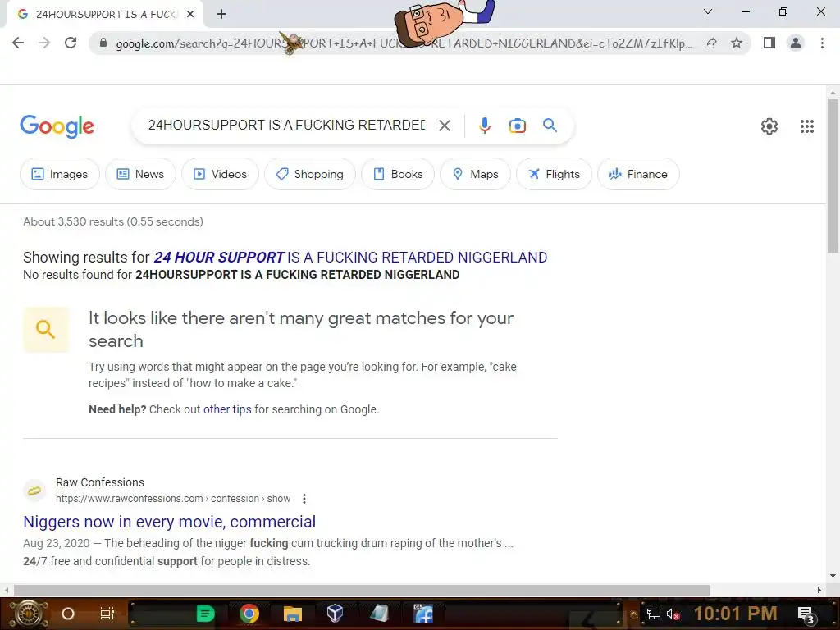The width and height of the screenshot is (840, 630).
Task: Open the green app icon on the taskbar
Action: pos(205,614)
